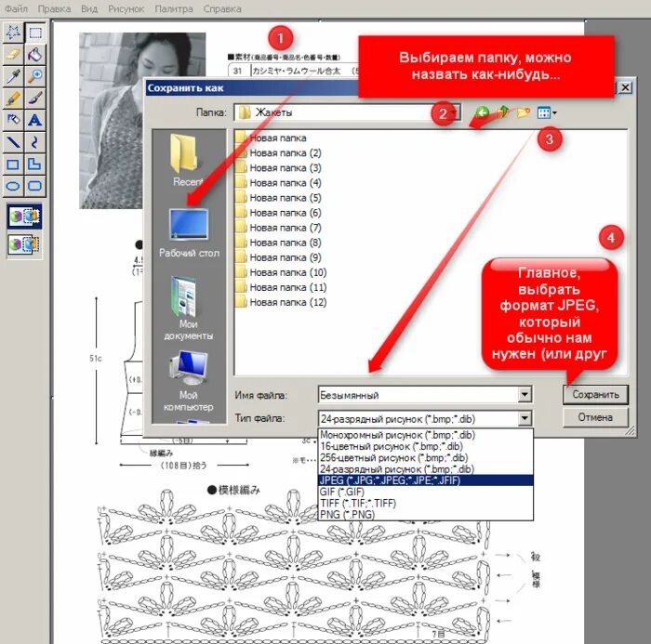Select the Pick color eyedropper tool

click(13, 76)
